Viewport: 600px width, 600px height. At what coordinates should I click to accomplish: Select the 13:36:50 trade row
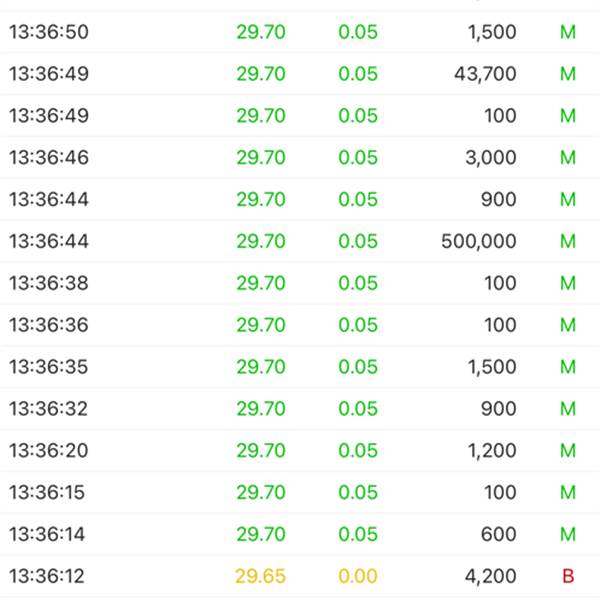click(x=300, y=32)
